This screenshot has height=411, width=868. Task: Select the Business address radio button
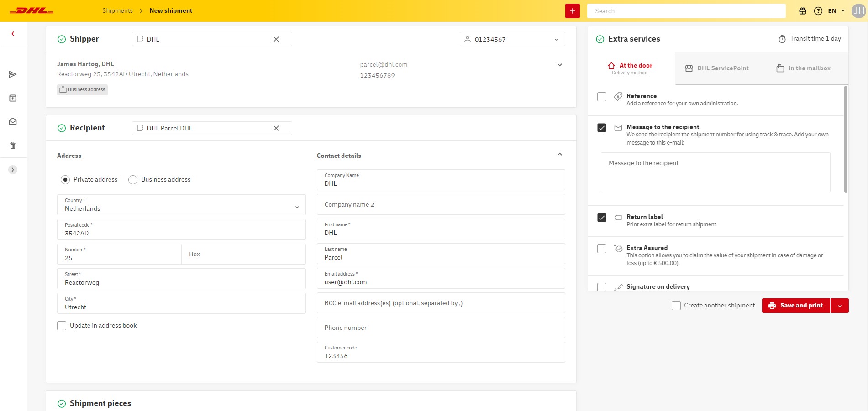click(x=133, y=180)
